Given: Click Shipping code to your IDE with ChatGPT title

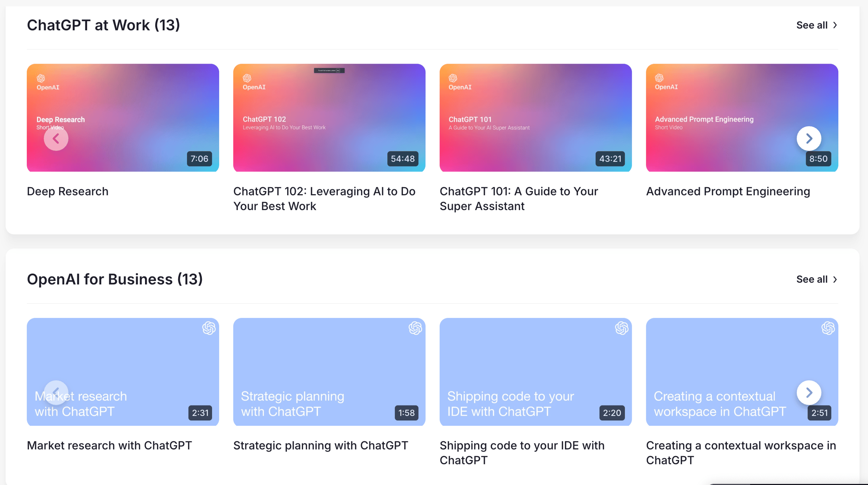Looking at the screenshot, I should point(522,452).
